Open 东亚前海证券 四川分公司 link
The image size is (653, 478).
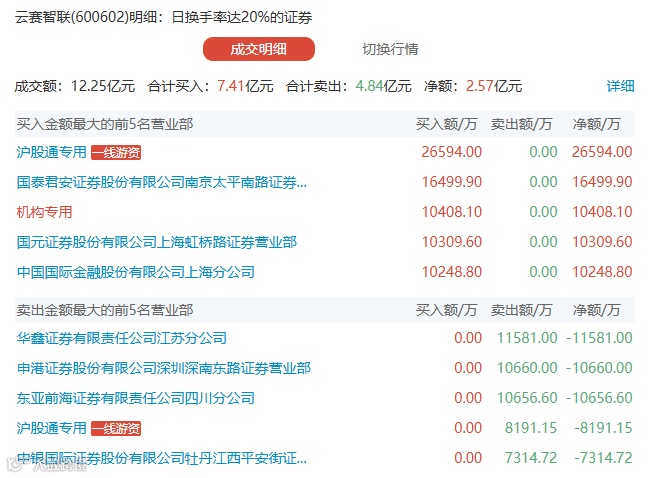[x=136, y=398]
